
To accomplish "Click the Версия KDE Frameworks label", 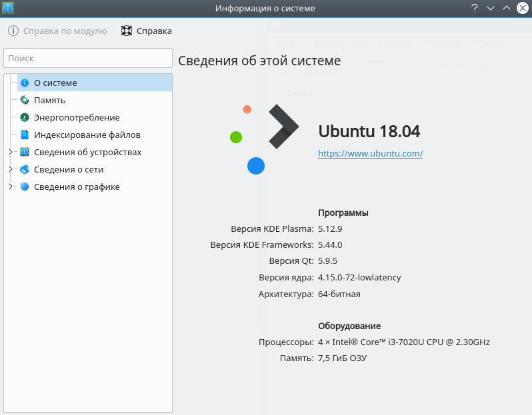I will coord(262,244).
